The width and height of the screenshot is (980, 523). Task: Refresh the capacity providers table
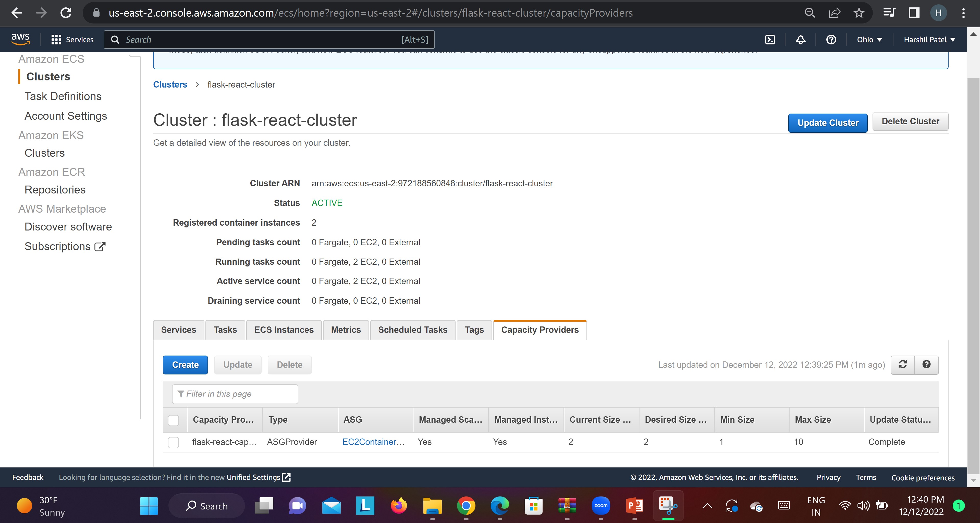pos(902,364)
